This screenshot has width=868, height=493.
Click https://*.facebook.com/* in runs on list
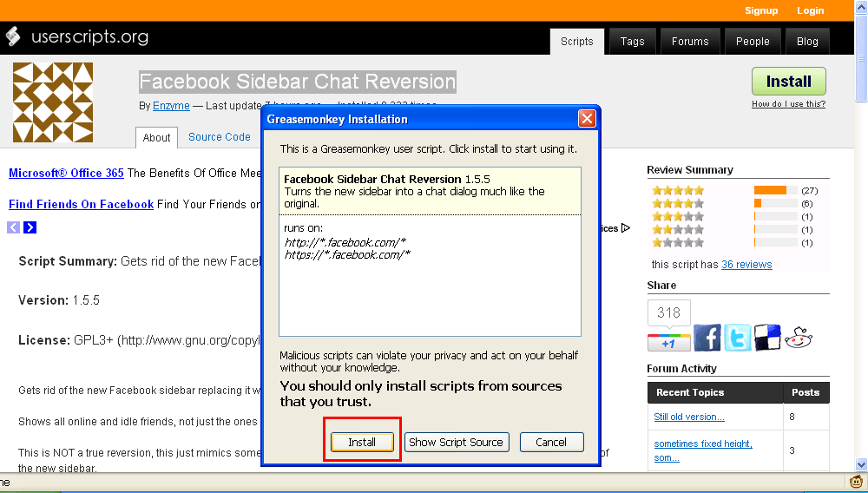[347, 254]
